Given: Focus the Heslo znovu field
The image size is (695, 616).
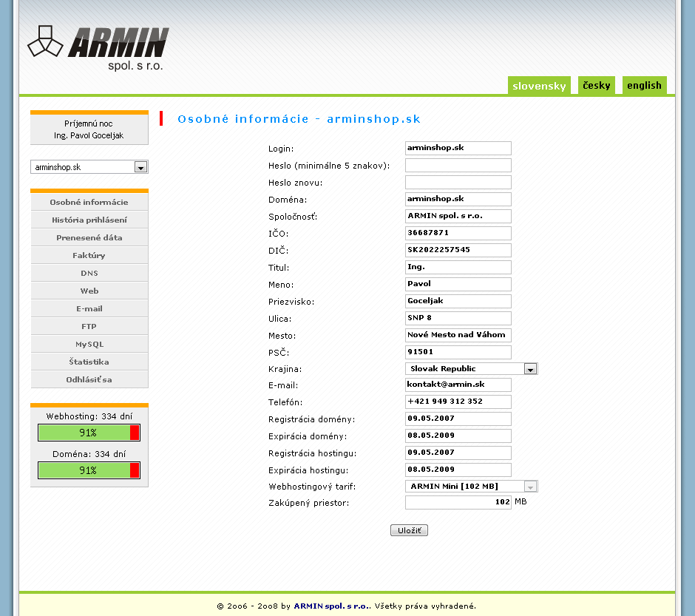Looking at the screenshot, I should pyautogui.click(x=458, y=182).
